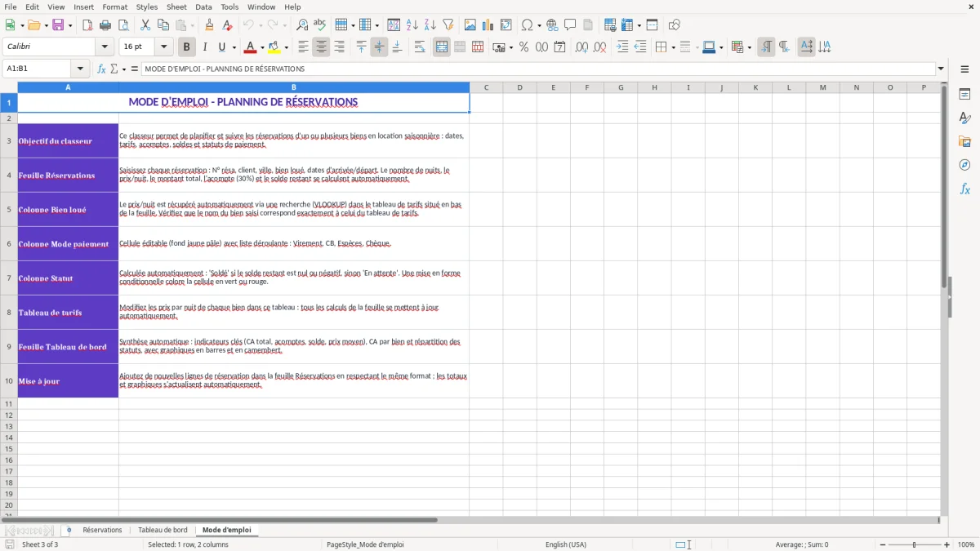The width and height of the screenshot is (980, 551).
Task: Insert hyperlink
Action: 552,25
